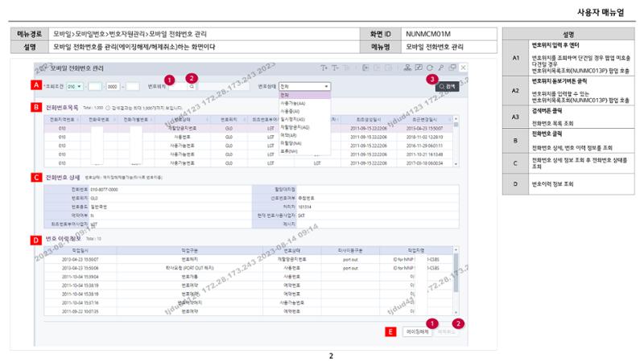Select history row 타사요청 (PORT OUT 해지)
Viewport: 644px width, 362px height.
tap(249, 268)
